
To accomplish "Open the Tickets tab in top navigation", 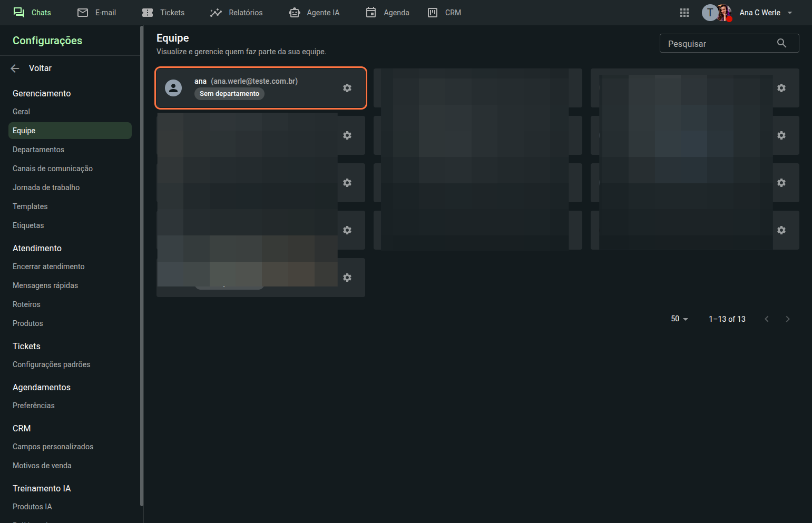I will pos(163,13).
